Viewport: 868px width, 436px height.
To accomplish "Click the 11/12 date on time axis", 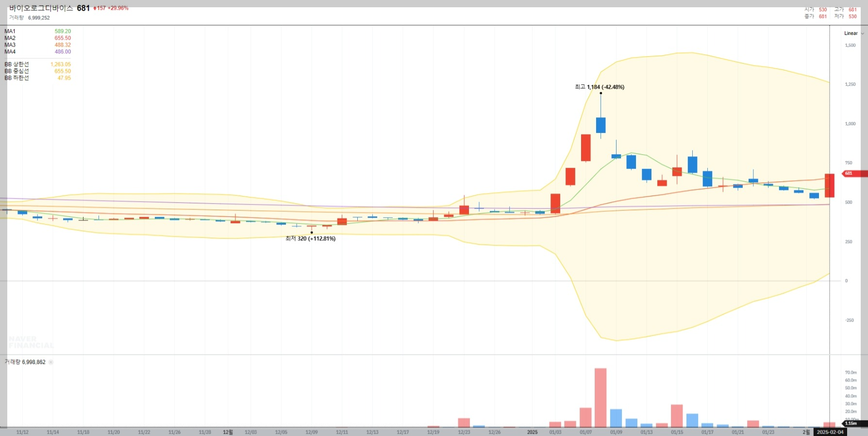I will [x=22, y=432].
